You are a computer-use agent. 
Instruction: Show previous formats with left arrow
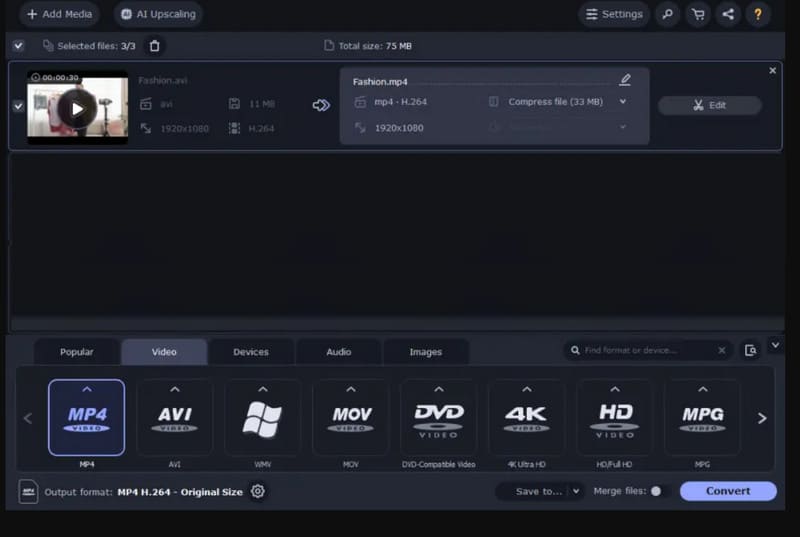[28, 418]
